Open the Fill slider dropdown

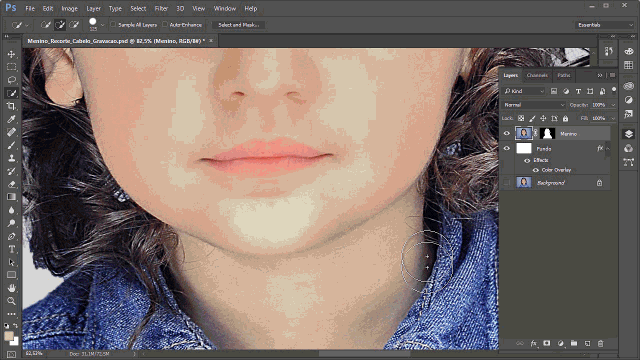[613, 118]
